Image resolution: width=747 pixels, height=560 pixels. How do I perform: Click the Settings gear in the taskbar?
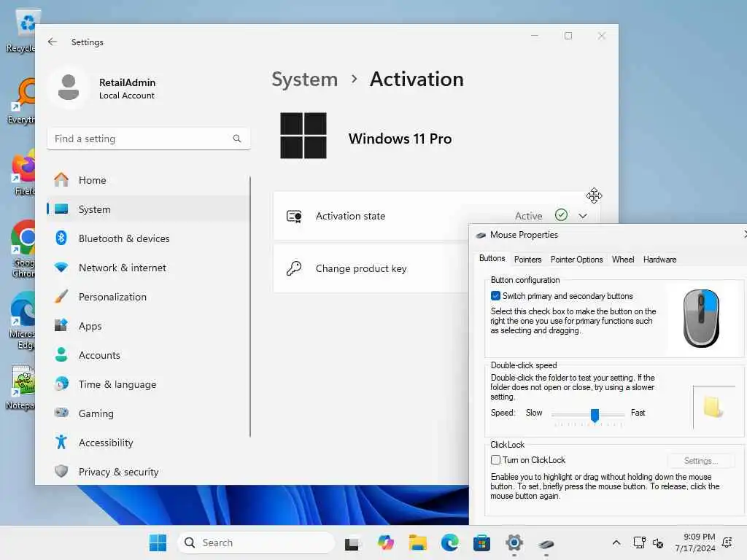(514, 542)
